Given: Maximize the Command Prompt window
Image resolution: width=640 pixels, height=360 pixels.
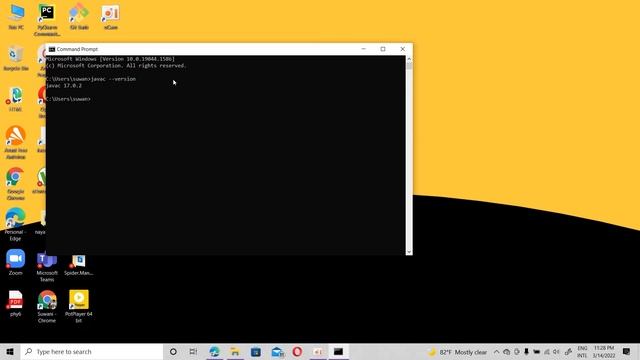Looking at the screenshot, I should pos(383,49).
